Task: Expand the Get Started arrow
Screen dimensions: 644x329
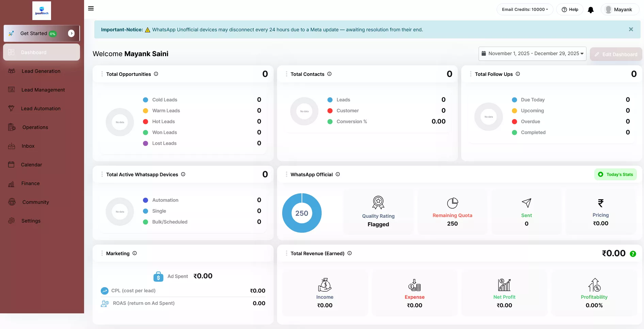Action: pyautogui.click(x=71, y=33)
